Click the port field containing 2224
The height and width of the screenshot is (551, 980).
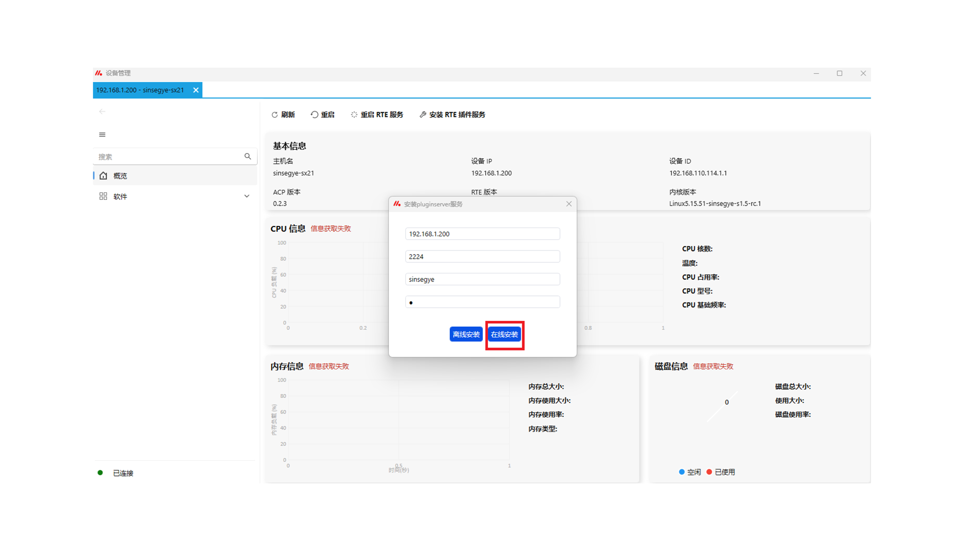(x=482, y=257)
